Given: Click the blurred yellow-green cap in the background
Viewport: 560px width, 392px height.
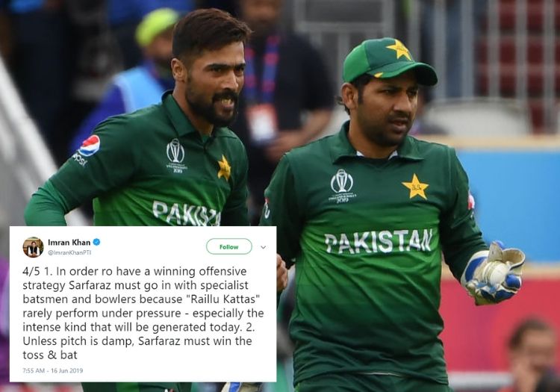Looking at the screenshot, I should [157, 27].
